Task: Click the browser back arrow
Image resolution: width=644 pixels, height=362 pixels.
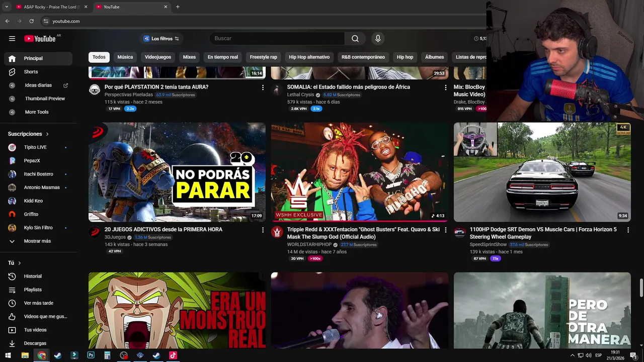Action: point(7,21)
